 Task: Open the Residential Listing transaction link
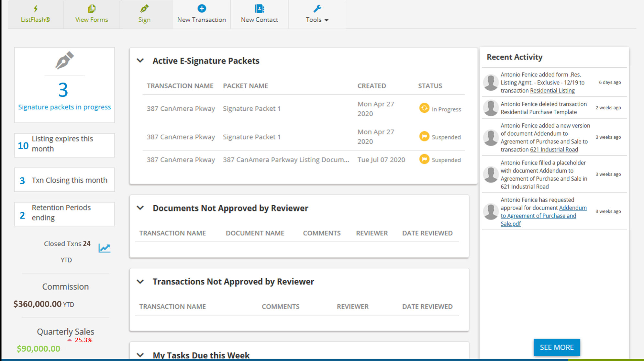coord(552,90)
